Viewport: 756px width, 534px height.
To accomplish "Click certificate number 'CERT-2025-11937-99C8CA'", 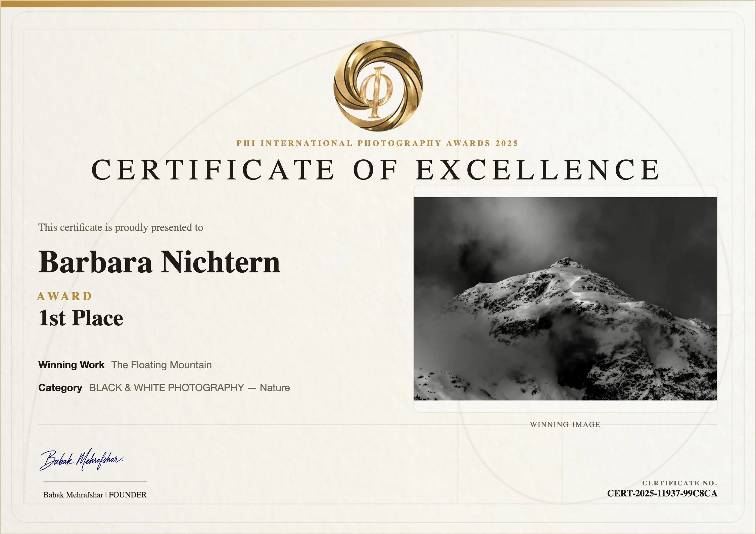I will (x=662, y=494).
